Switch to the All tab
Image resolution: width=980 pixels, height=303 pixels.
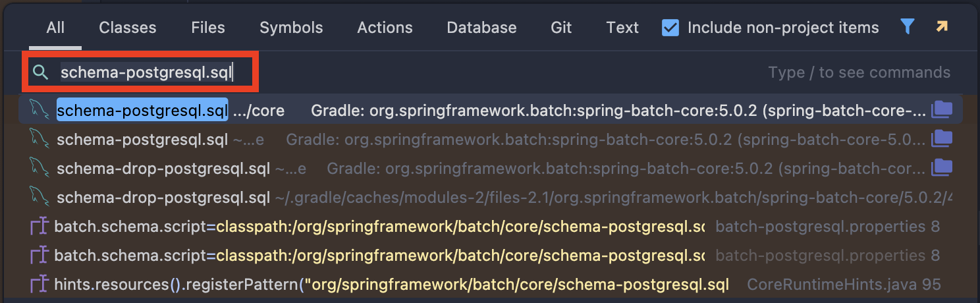(55, 28)
